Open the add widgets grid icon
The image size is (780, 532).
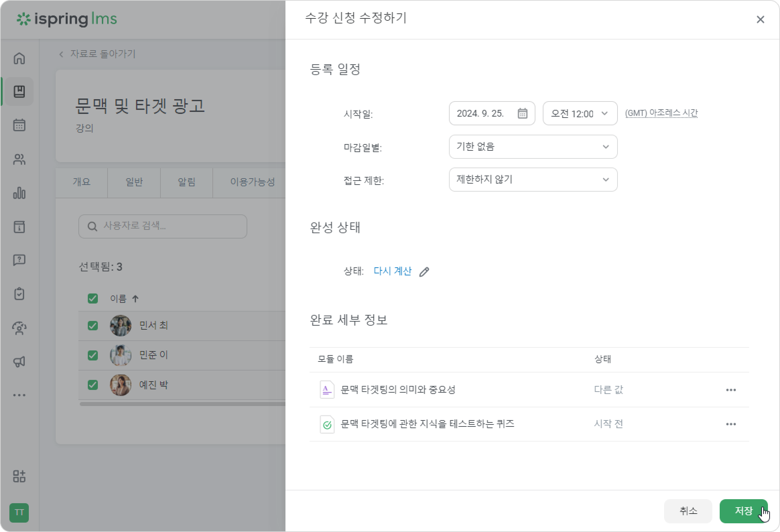coord(19,476)
